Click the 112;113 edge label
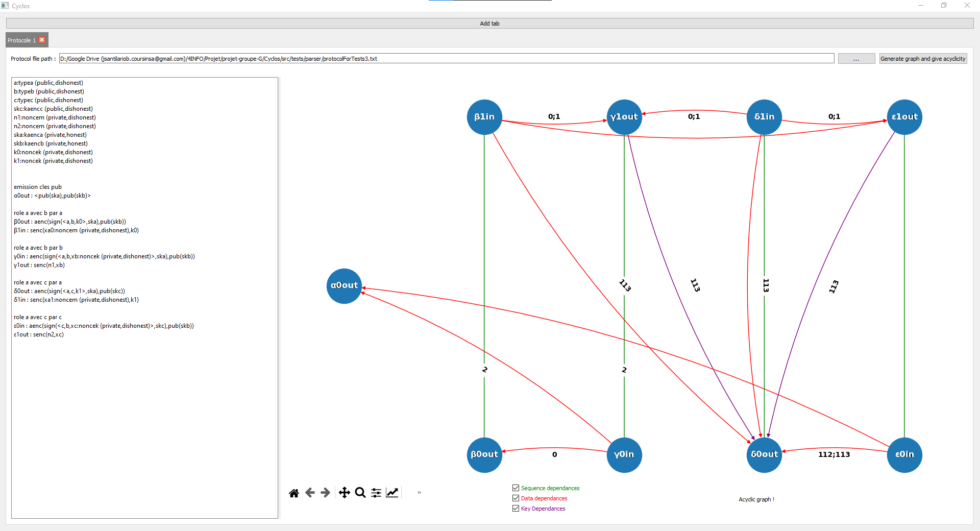The image size is (980, 531). (x=834, y=454)
